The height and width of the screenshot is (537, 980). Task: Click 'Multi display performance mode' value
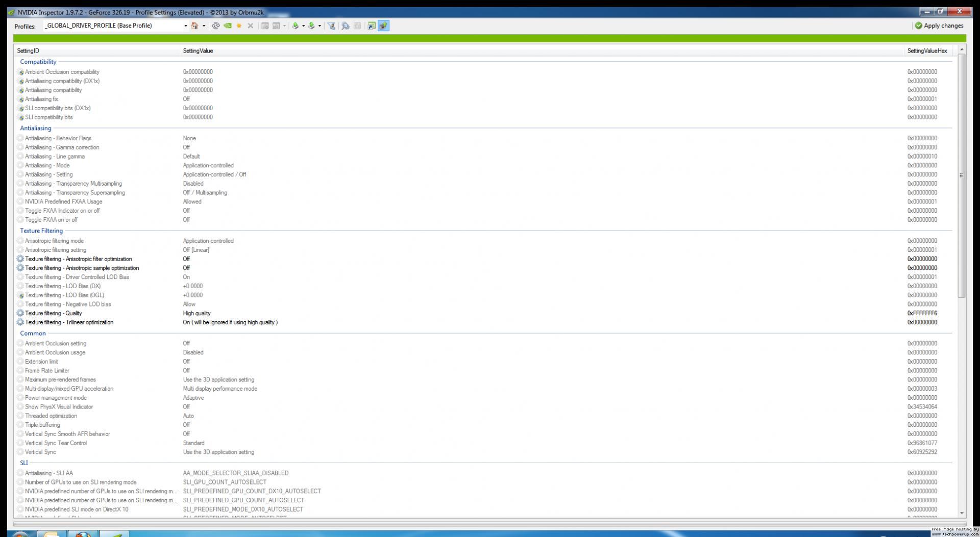[220, 389]
